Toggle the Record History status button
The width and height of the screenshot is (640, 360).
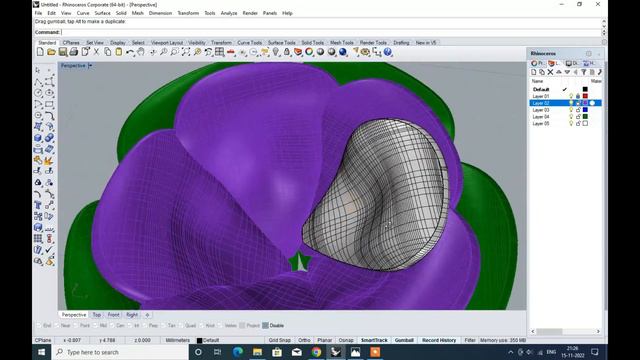click(439, 340)
